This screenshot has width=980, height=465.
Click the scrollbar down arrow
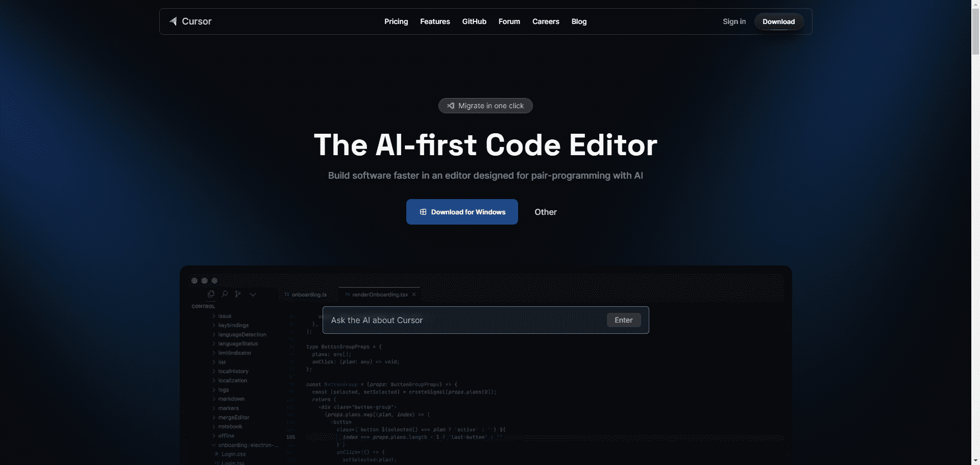[975, 461]
